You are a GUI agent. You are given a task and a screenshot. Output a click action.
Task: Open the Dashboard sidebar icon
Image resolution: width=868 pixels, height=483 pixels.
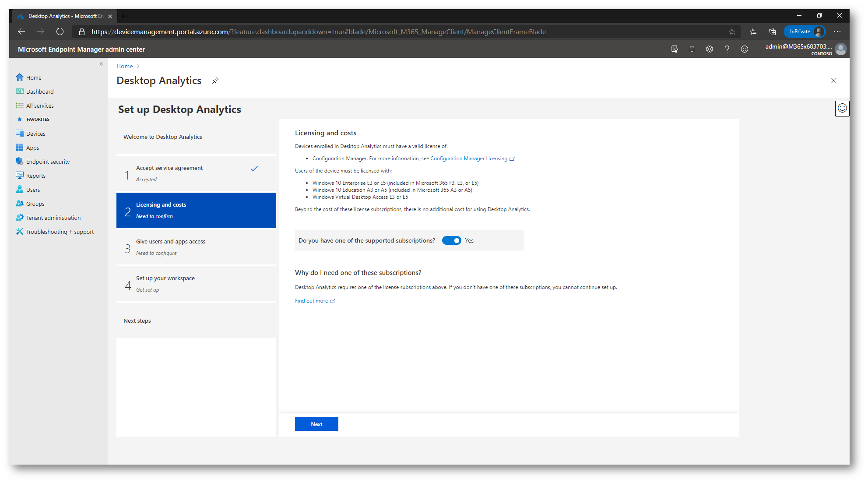tap(20, 92)
